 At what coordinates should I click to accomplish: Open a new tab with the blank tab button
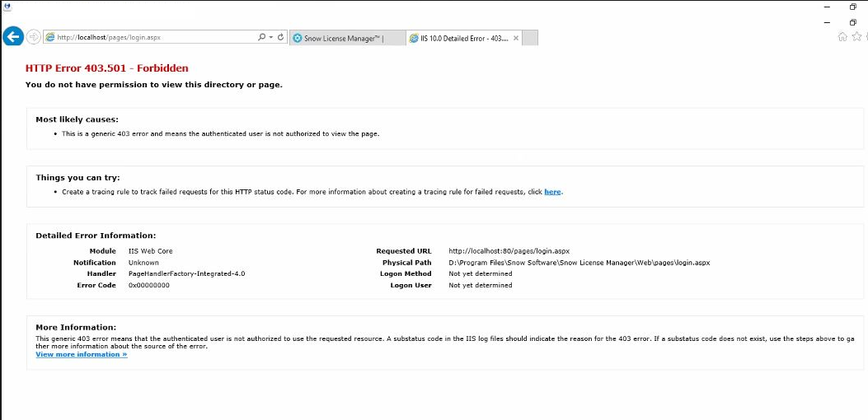[530, 38]
